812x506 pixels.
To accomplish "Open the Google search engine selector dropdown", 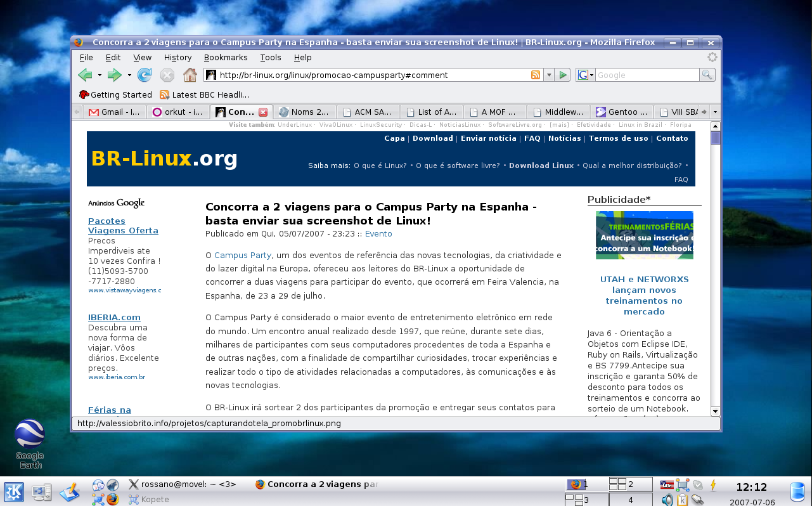I will [x=586, y=75].
